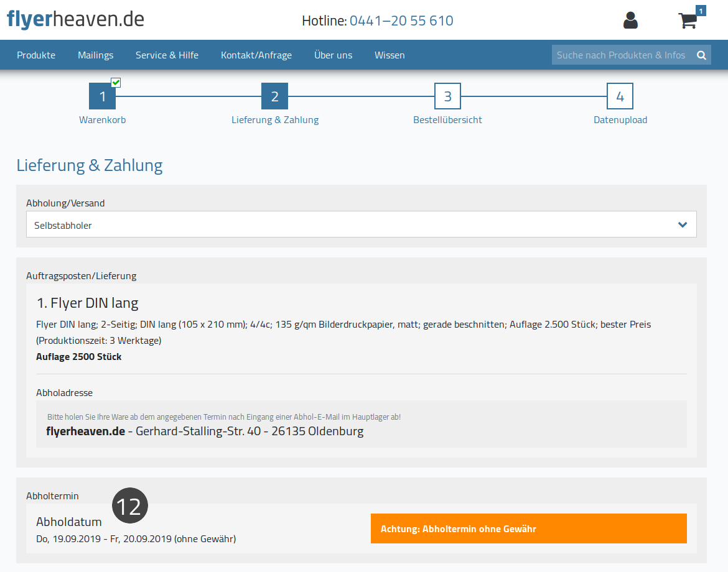Image resolution: width=728 pixels, height=572 pixels.
Task: Click step 4 Datenupload box
Action: click(x=620, y=96)
